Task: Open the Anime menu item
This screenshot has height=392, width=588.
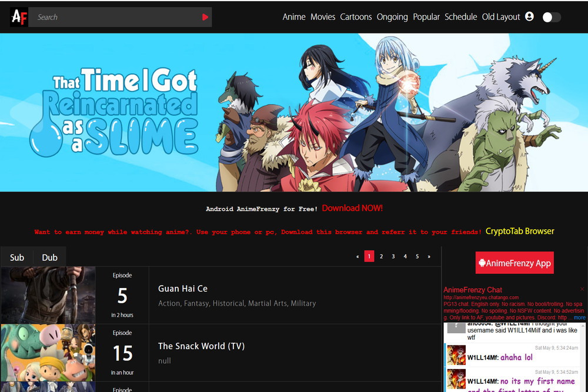Action: click(x=294, y=17)
